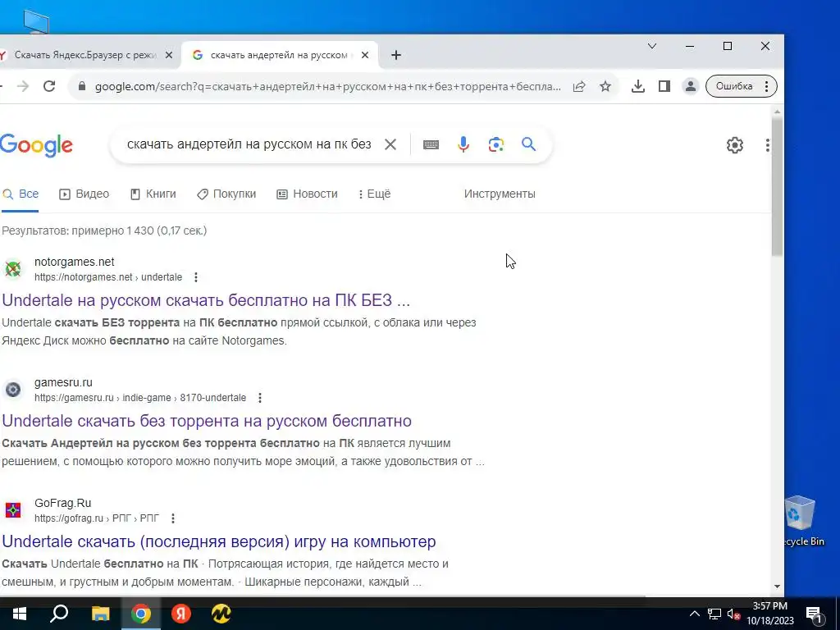Close the скачать андертейл Google search tab
Image resolution: width=840 pixels, height=630 pixels.
point(365,55)
